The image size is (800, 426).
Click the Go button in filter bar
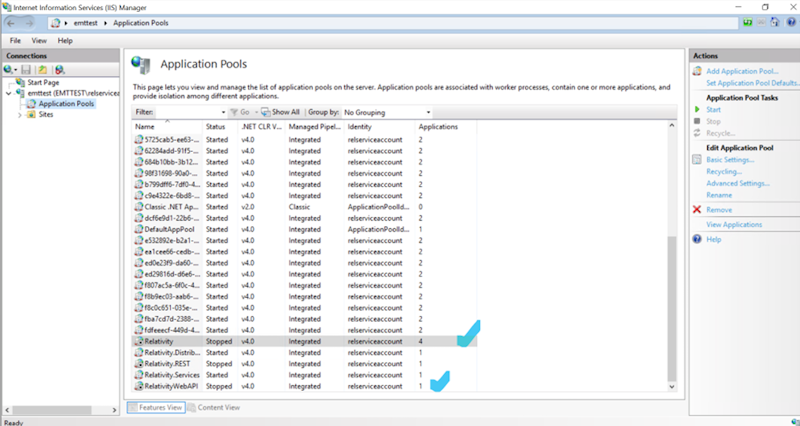pos(240,112)
